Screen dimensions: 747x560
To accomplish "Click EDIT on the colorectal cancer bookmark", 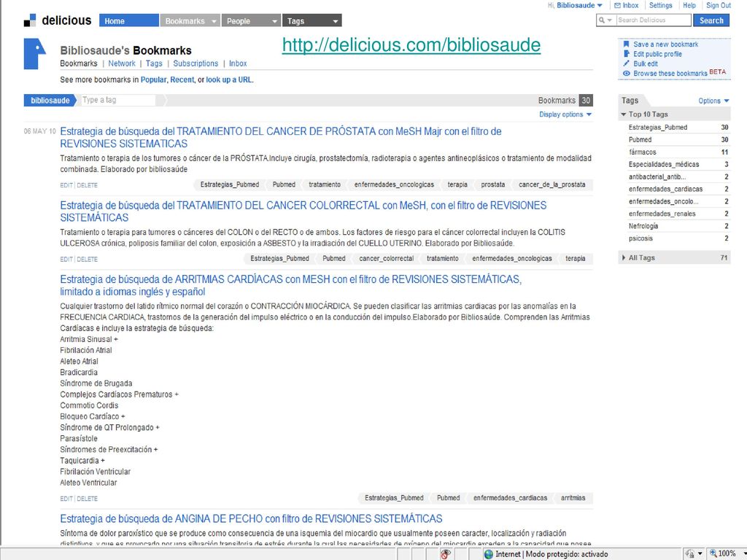I will click(x=66, y=260).
